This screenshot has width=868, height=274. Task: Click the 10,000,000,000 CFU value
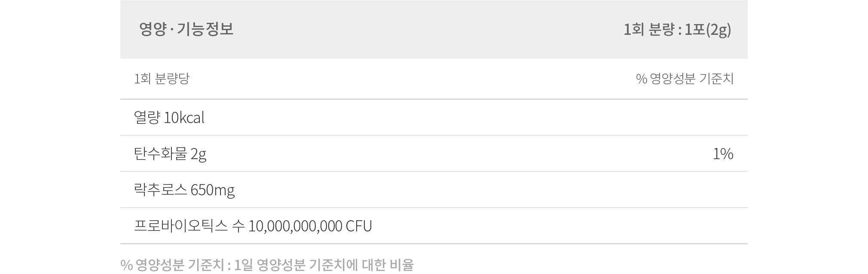(x=310, y=226)
